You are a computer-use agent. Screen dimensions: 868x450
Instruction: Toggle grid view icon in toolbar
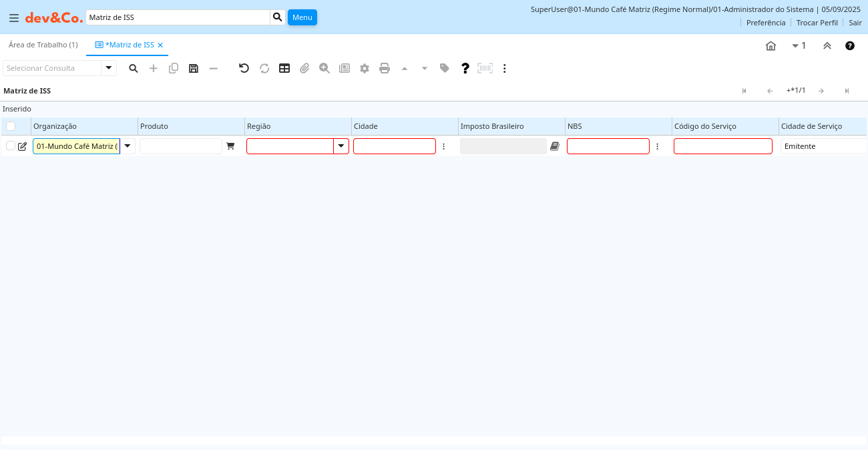click(x=284, y=68)
